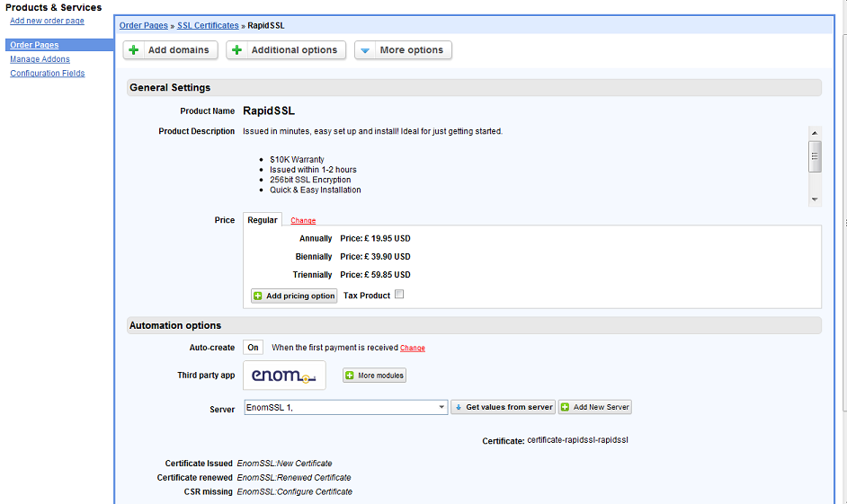Click EnomSSL:New Certificate text
The width and height of the screenshot is (847, 504).
(x=285, y=464)
